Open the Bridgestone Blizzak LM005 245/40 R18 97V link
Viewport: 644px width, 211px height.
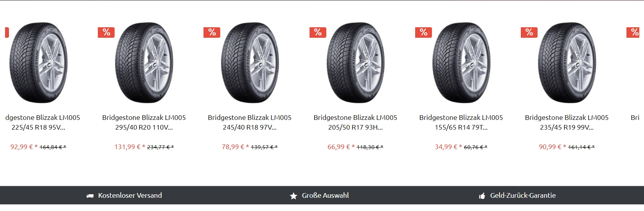[249, 122]
